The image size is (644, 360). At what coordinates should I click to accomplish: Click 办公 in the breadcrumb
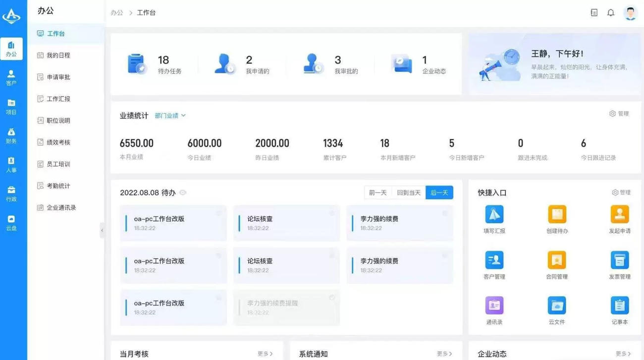point(117,13)
